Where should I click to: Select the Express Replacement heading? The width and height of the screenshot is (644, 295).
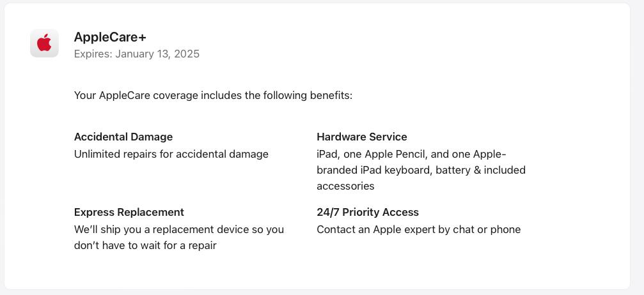click(x=129, y=212)
